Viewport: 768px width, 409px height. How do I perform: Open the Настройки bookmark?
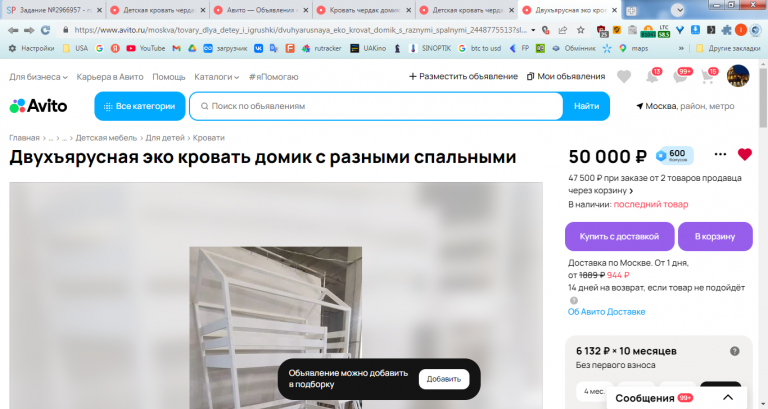(x=31, y=48)
